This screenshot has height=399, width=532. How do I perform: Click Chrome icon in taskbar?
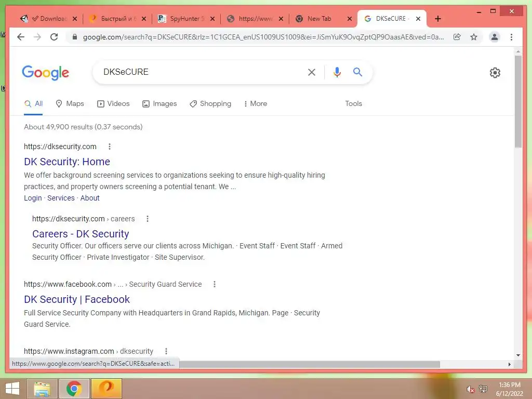tap(74, 389)
